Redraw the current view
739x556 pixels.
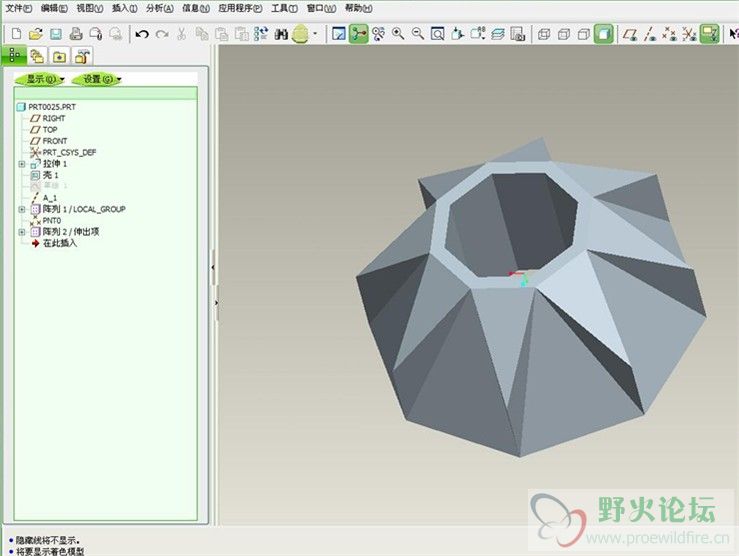pyautogui.click(x=338, y=34)
